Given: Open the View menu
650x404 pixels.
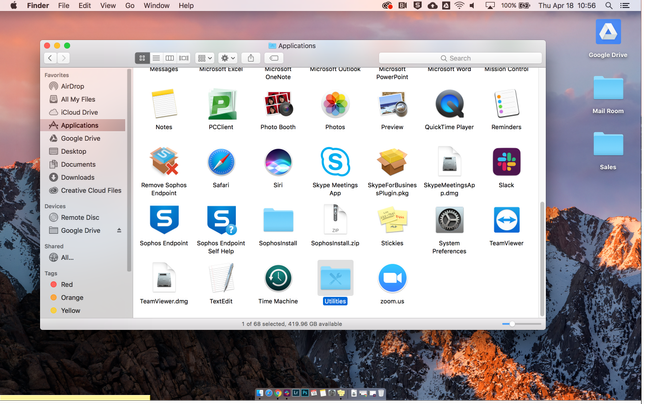Looking at the screenshot, I should pos(108,5).
